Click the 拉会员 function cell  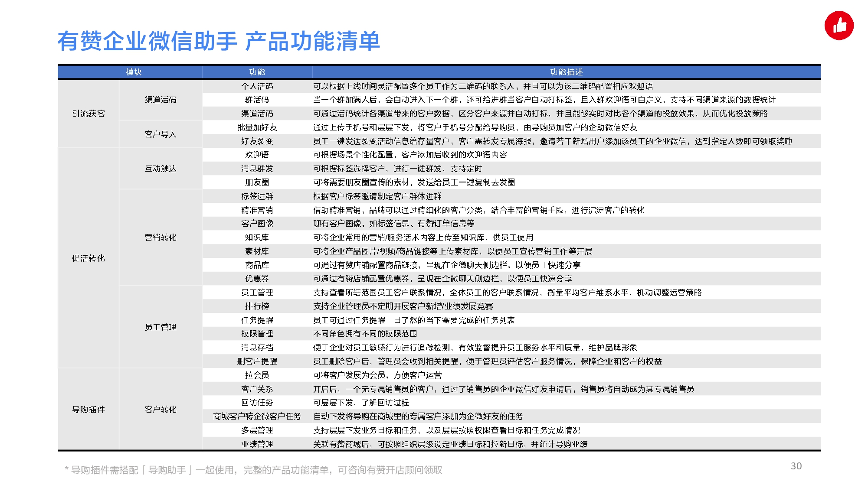tap(257, 375)
